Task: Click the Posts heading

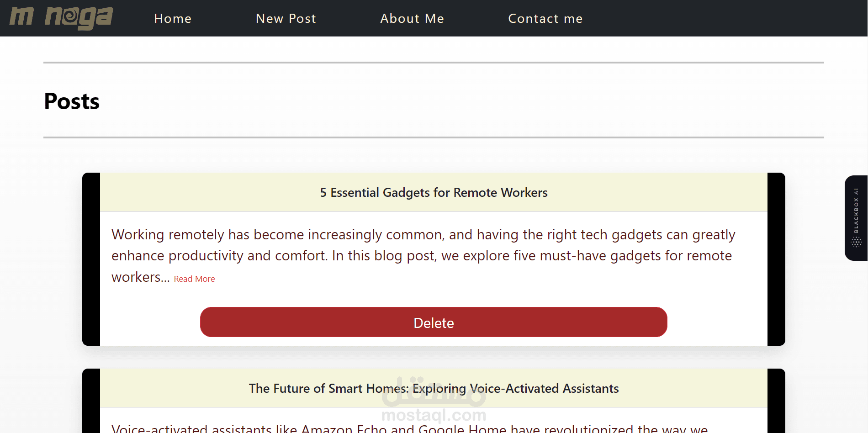Action: pos(72,101)
